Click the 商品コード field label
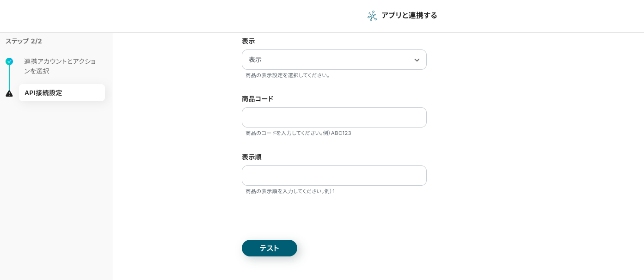 click(x=258, y=99)
